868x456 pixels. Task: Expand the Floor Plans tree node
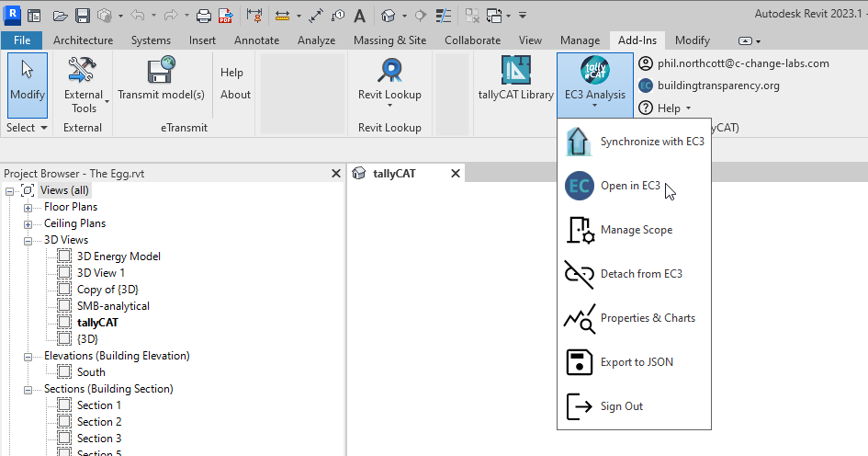click(x=28, y=207)
